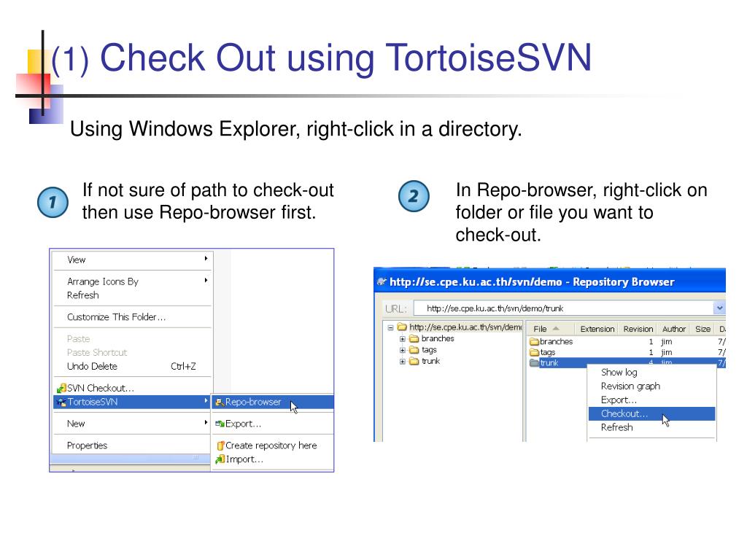Sort by the Author column header
Screen dimensions: 747x560
click(673, 329)
